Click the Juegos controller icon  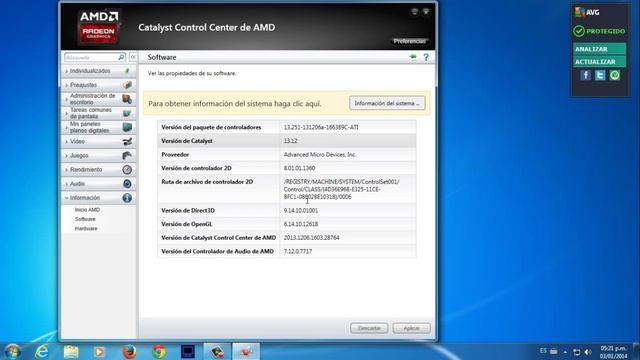[x=127, y=156]
